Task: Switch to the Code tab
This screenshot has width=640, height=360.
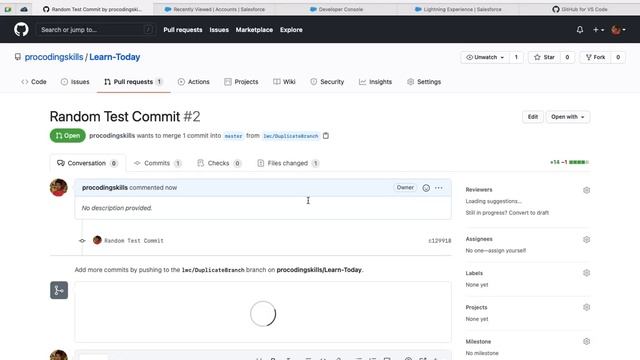Action: pyautogui.click(x=34, y=82)
